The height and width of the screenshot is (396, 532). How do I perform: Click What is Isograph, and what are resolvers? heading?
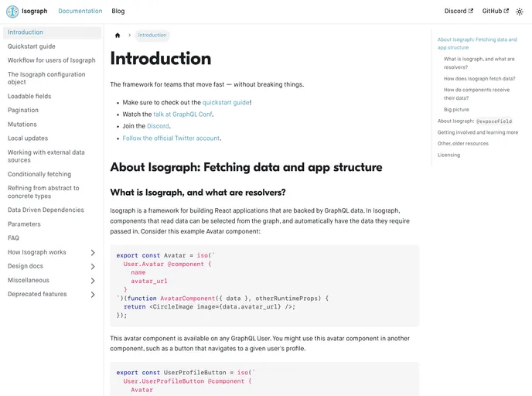point(198,193)
